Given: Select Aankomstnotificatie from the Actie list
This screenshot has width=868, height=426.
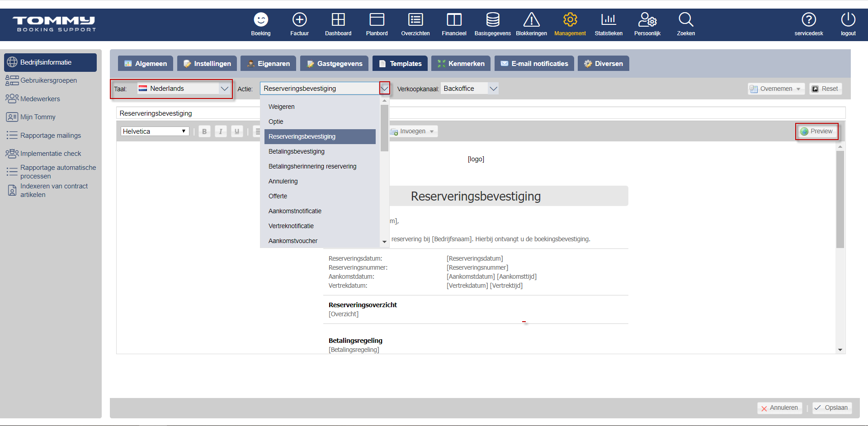Looking at the screenshot, I should pos(320,211).
